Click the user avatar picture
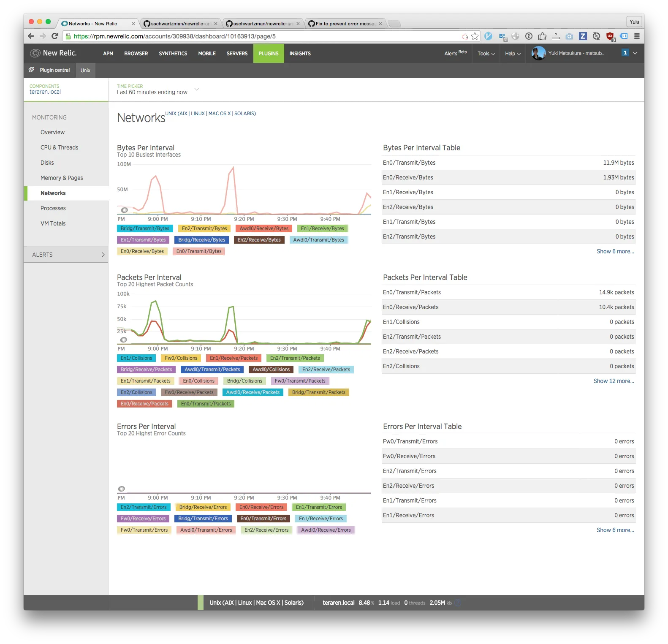The width and height of the screenshot is (668, 644). tap(538, 53)
